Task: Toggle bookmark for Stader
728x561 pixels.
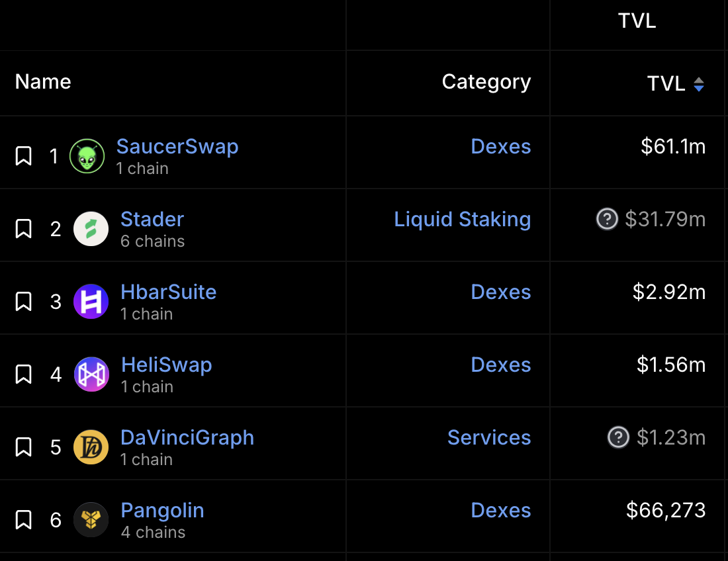Action: (24, 229)
